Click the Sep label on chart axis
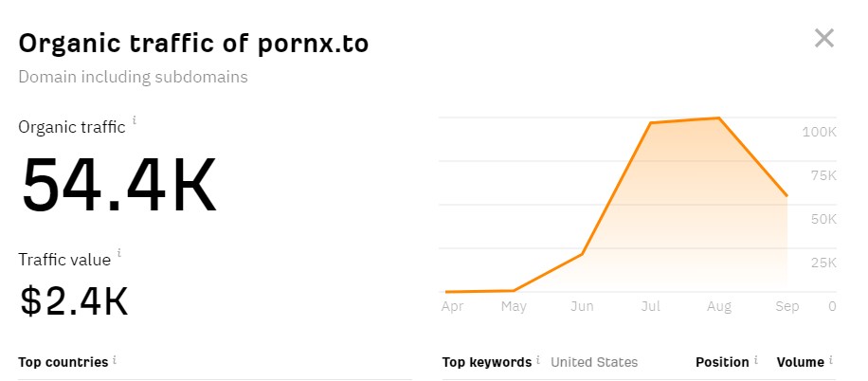Screen dimensions: 868x381 787,306
